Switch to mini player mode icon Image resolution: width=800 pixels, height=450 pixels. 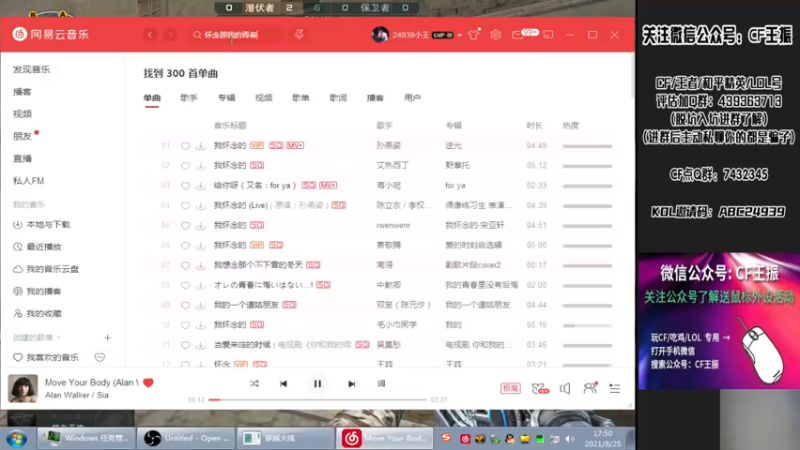548,35
